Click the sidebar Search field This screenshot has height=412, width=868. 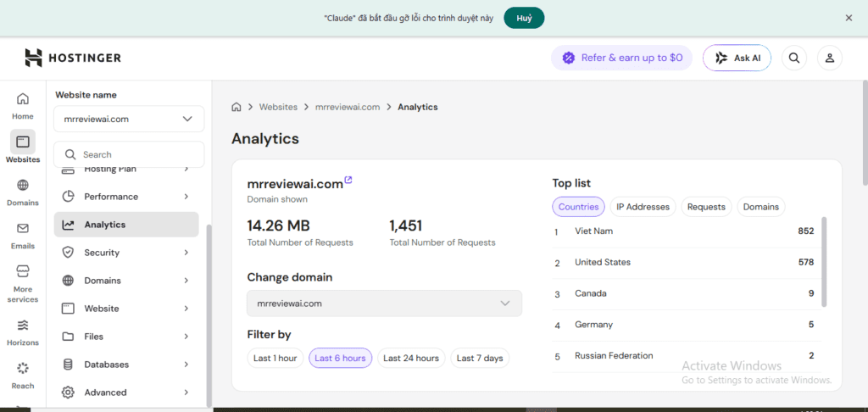(129, 154)
